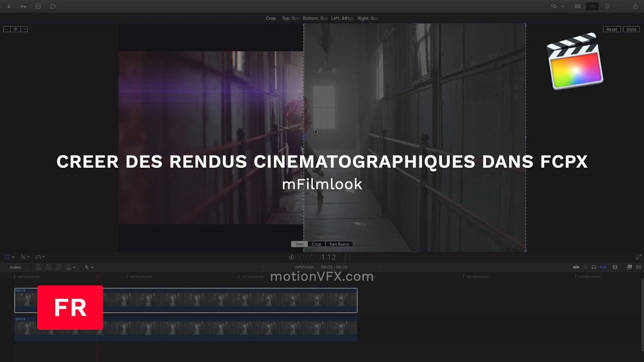Expand the display options chevron

563,7
